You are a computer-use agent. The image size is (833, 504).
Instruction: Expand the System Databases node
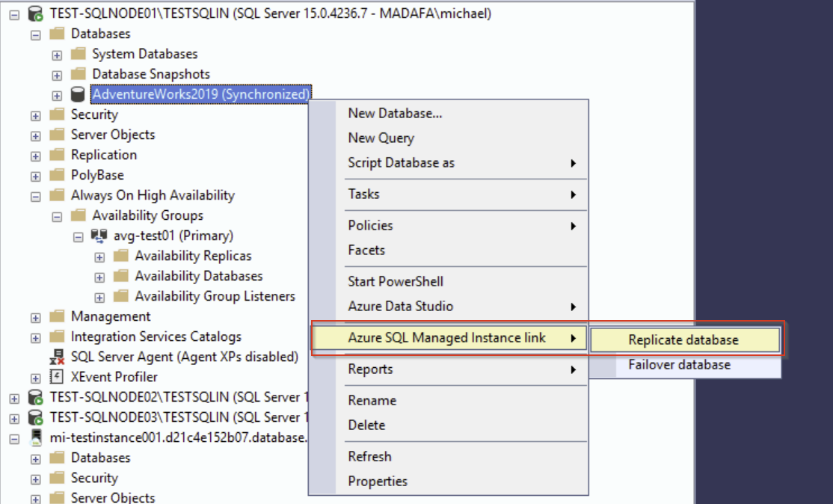(x=57, y=55)
